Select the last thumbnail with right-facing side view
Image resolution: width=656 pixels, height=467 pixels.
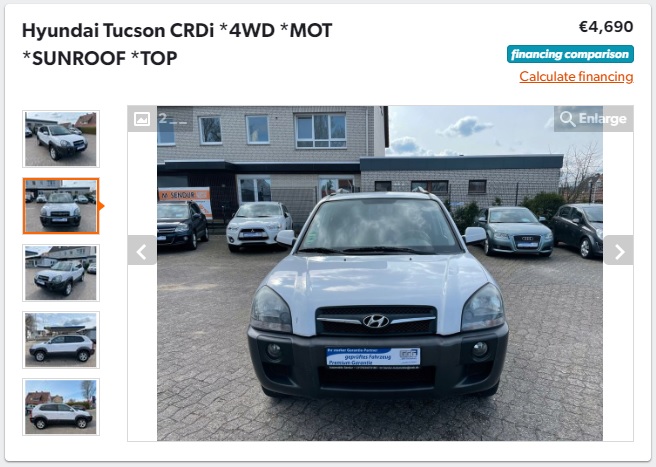61,407
